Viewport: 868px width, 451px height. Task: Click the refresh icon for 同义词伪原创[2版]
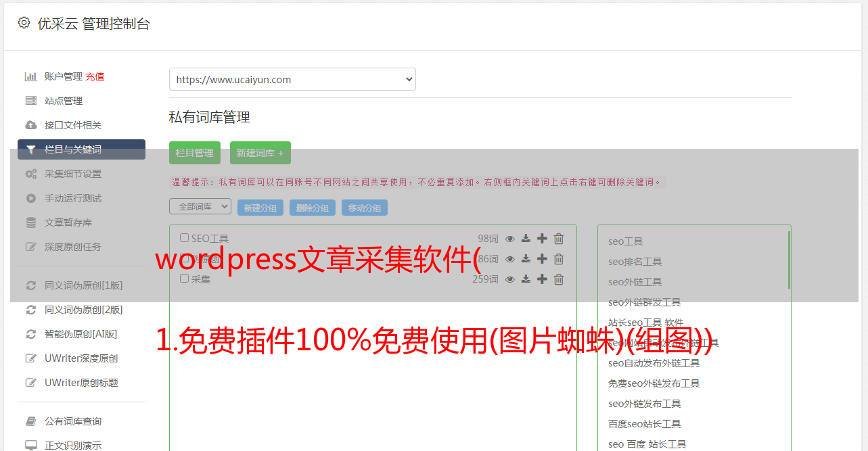(30, 310)
